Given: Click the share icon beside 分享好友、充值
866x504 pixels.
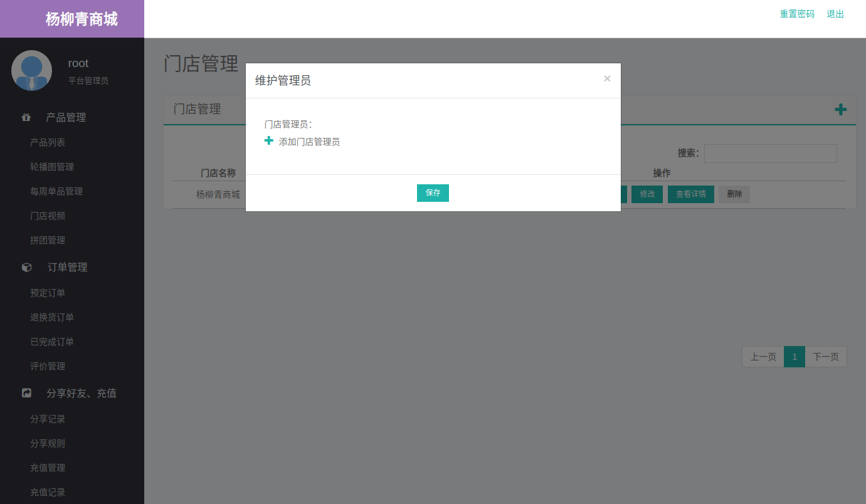Looking at the screenshot, I should 26,393.
